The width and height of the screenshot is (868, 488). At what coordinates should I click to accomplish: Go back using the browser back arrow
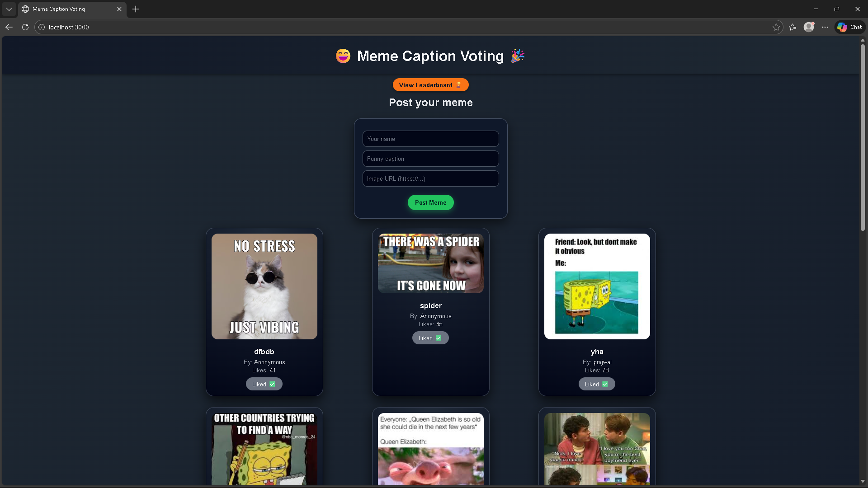pos(9,27)
